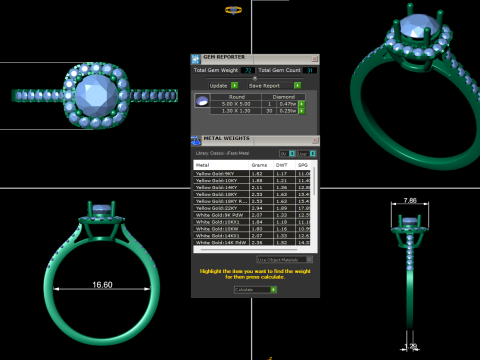Select the White Gold:14K PdW row

coord(252,242)
